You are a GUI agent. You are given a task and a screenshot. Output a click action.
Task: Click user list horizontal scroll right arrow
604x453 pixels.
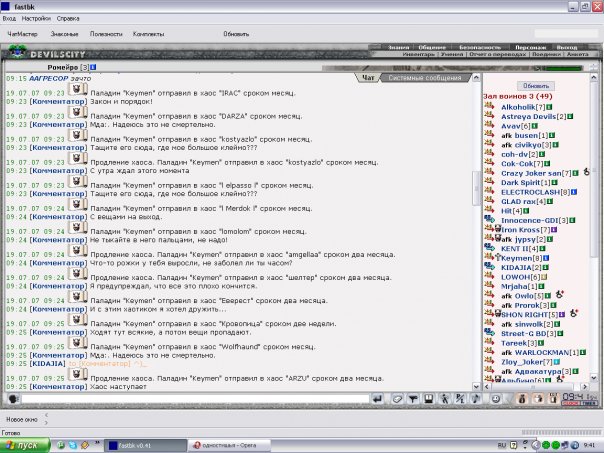click(x=585, y=386)
